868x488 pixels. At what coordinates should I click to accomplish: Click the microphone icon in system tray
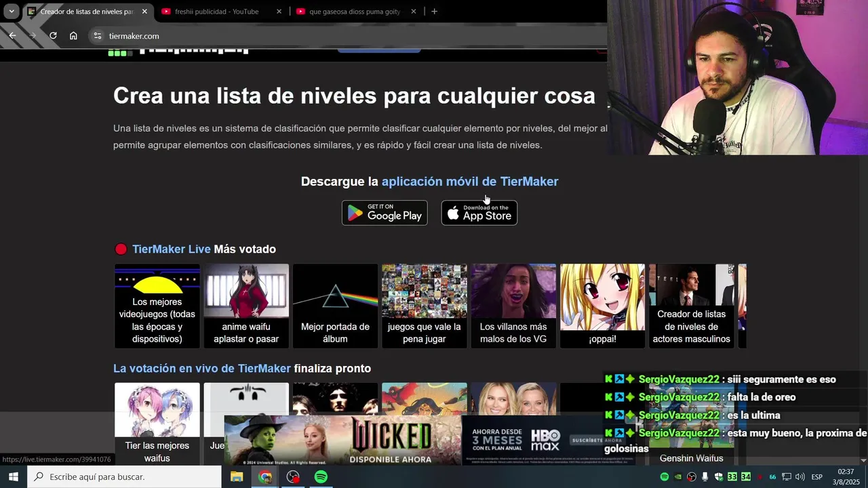pos(705,477)
